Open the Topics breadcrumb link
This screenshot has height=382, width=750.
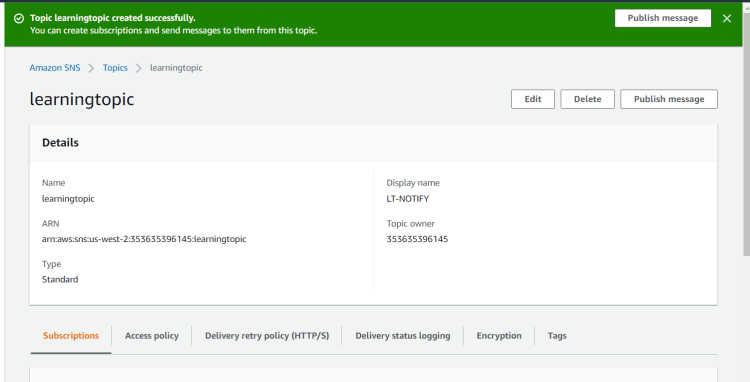(x=115, y=68)
